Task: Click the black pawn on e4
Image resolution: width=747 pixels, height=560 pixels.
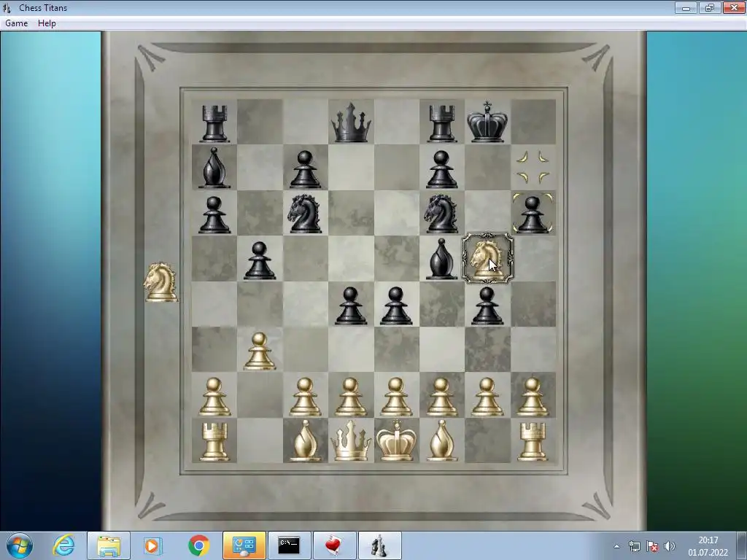Action: point(396,306)
